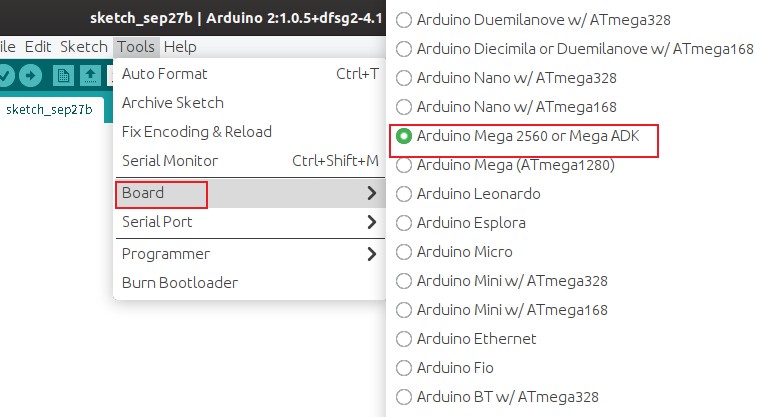Switch to the sketch_sep27b tab

click(x=49, y=110)
